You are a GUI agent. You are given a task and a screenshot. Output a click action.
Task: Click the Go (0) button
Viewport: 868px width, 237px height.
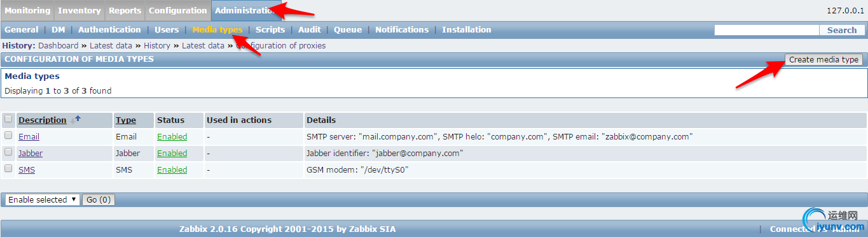pos(99,199)
